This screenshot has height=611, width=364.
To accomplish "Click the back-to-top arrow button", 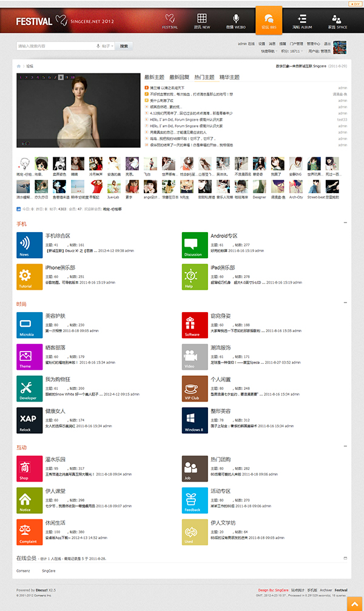I will 355,604.
